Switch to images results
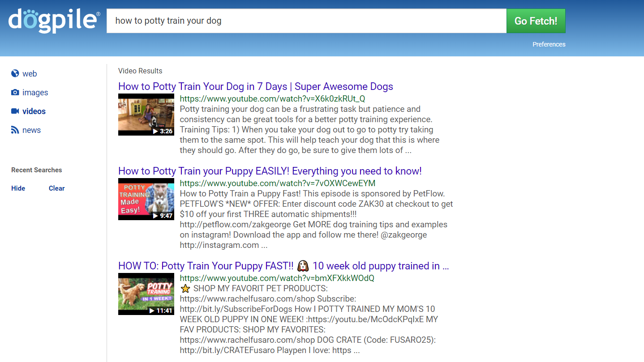The width and height of the screenshot is (644, 362). tap(35, 93)
